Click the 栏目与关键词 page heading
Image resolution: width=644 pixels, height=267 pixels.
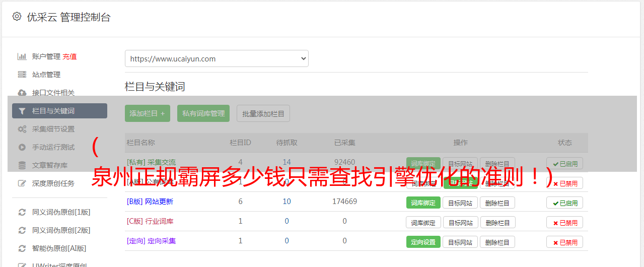(155, 87)
